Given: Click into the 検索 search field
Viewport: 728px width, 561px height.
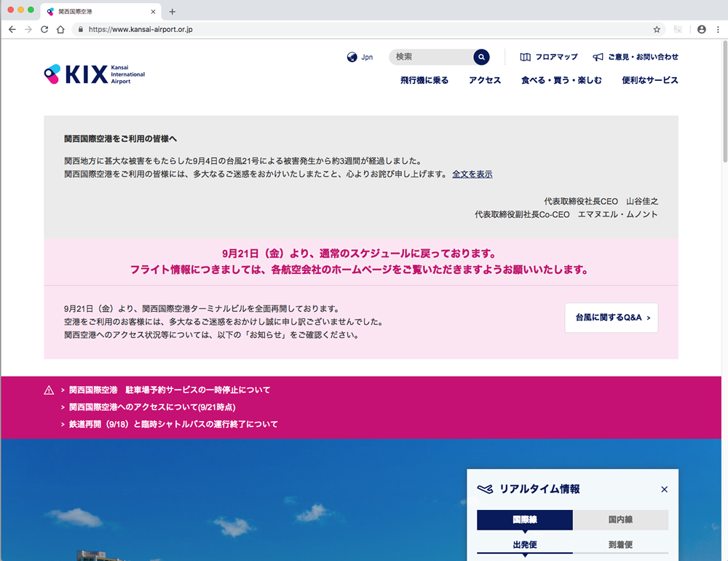Looking at the screenshot, I should (432, 57).
